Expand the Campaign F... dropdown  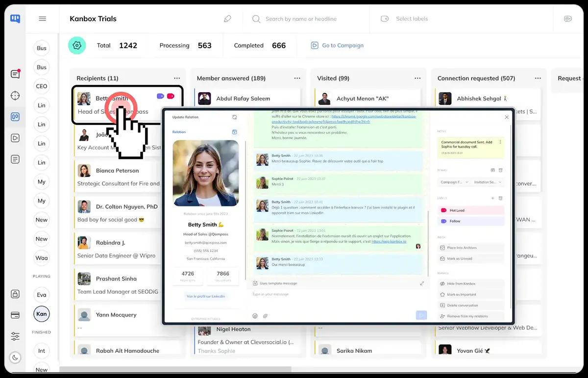[x=453, y=182]
